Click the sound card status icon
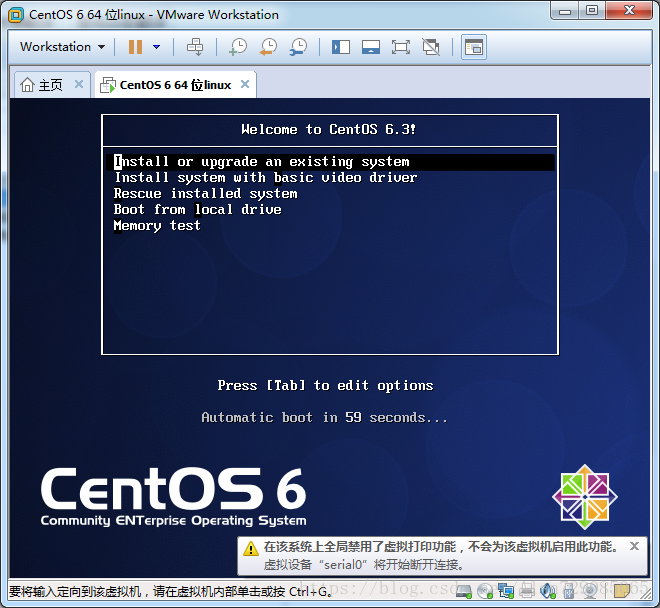The image size is (660, 608). [548, 592]
